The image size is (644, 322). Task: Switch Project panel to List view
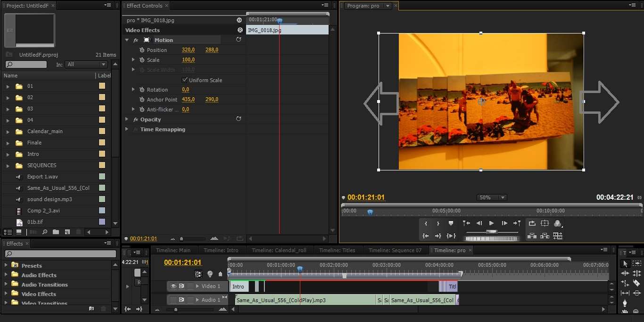(x=8, y=232)
